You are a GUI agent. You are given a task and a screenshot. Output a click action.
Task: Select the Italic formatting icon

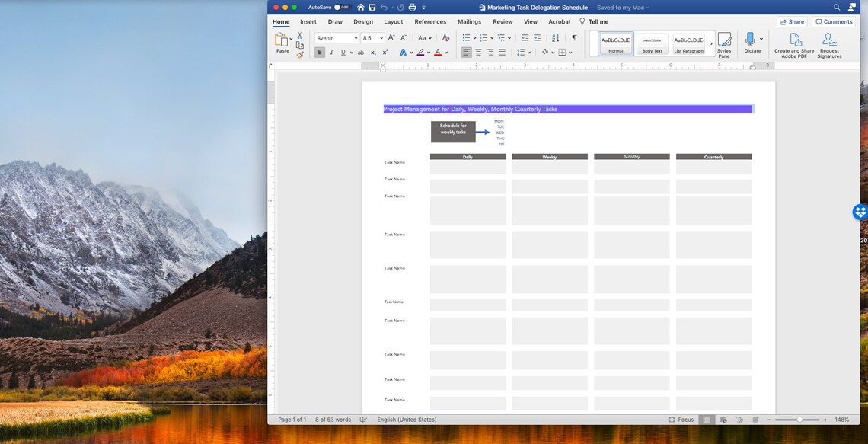coord(331,52)
